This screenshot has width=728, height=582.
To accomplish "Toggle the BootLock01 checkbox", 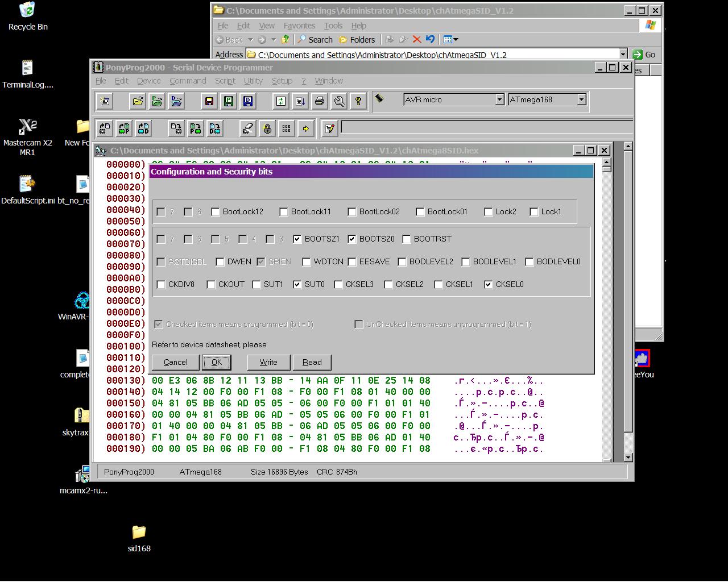I will (420, 212).
